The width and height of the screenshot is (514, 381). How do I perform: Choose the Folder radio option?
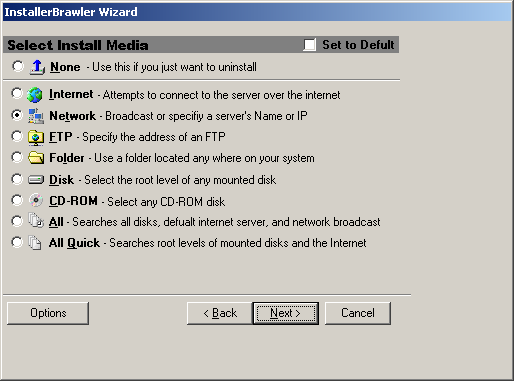click(x=17, y=157)
